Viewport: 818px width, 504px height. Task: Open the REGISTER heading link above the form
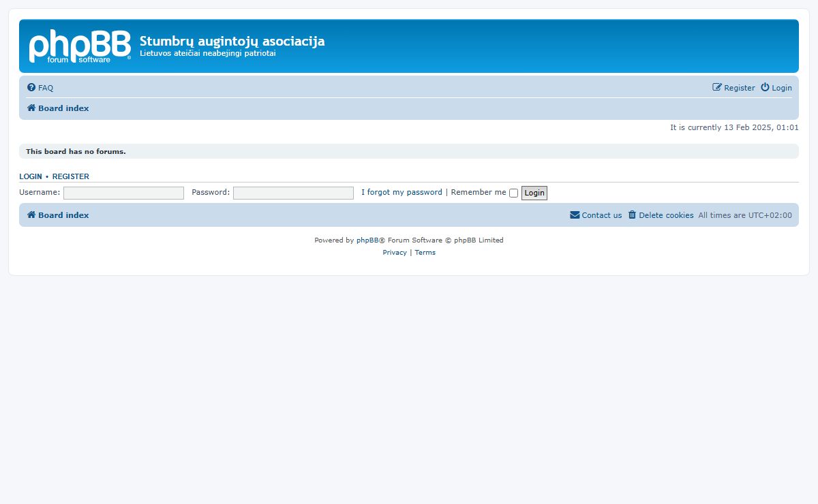tap(71, 176)
